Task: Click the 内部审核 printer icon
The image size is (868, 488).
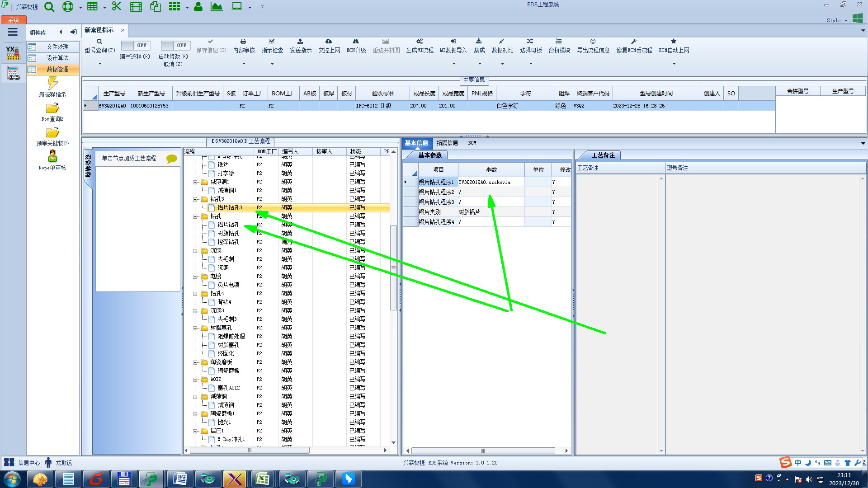Action: pos(243,42)
